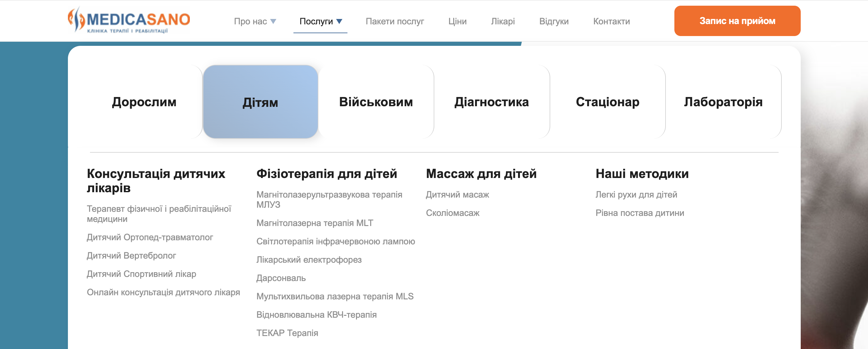Select the Дітям tab

point(260,102)
